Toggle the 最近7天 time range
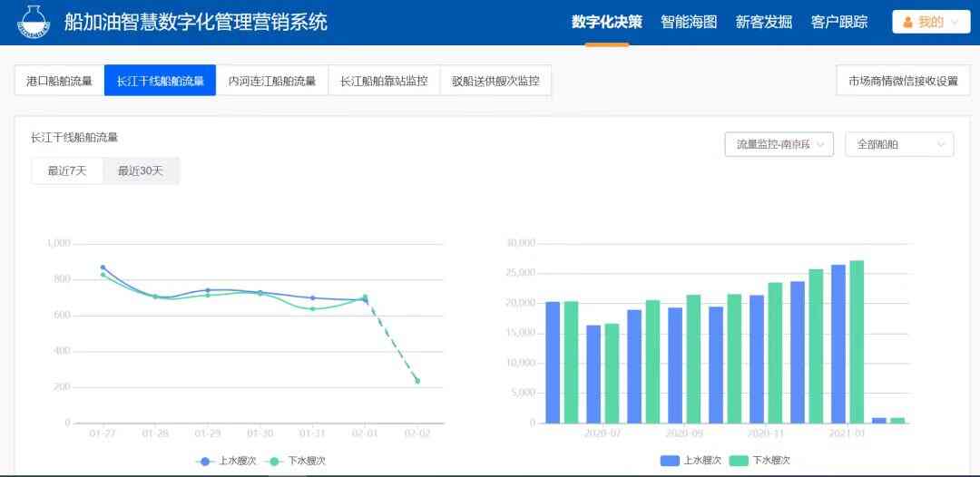The image size is (980, 477). tap(67, 170)
